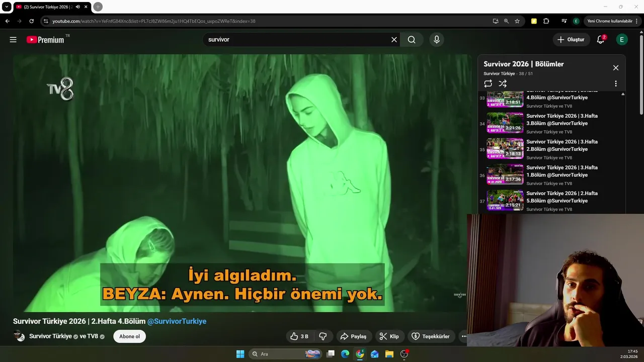
Task: Go to YouTube Premium home logo
Action: tap(45, 40)
